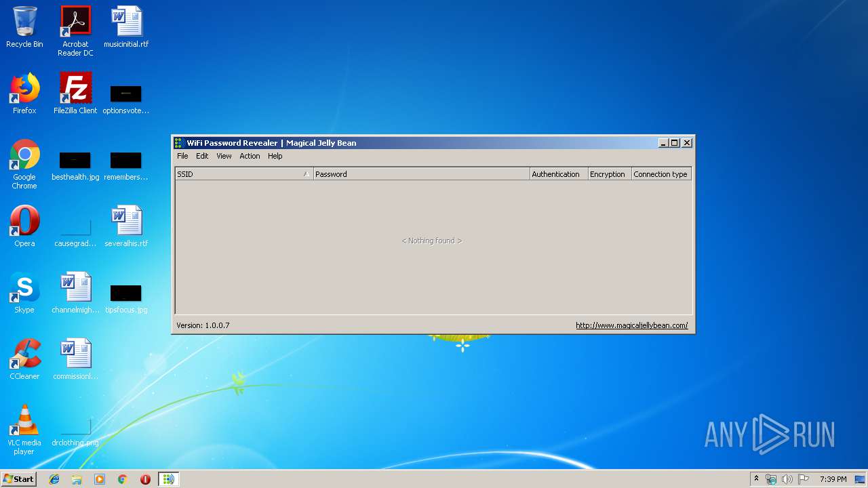
Task: Open media player taskbar icon
Action: (100, 479)
